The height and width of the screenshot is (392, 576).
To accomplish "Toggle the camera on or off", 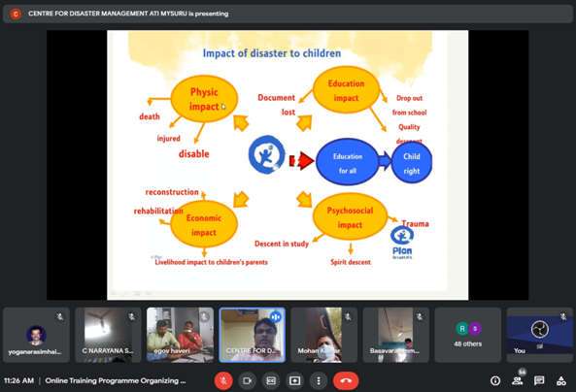I will pos(248,380).
